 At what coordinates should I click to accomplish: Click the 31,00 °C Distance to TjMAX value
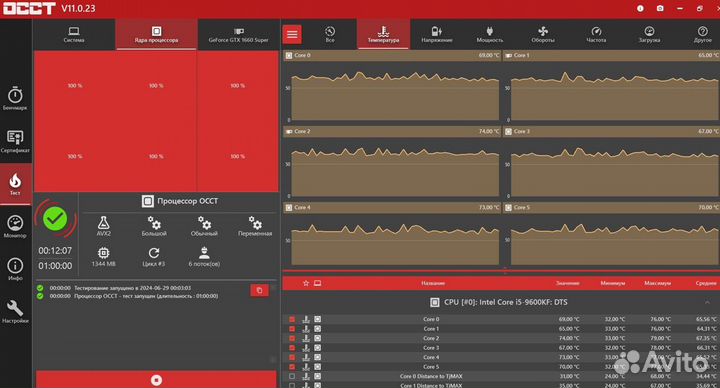(x=569, y=376)
